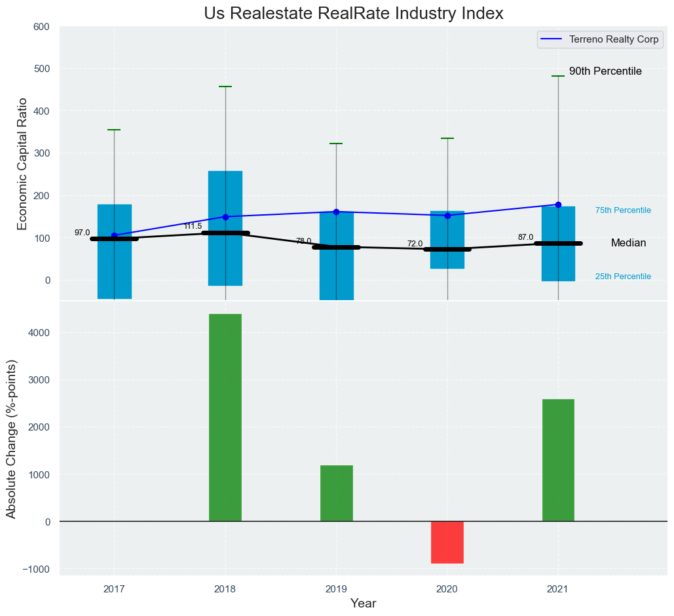Select the 2018 green absolute change bar
The height and width of the screenshot is (616, 674).
click(x=225, y=417)
